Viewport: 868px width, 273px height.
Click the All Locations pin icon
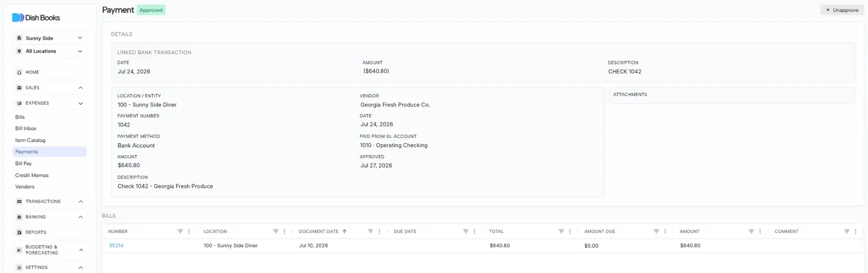[x=20, y=51]
